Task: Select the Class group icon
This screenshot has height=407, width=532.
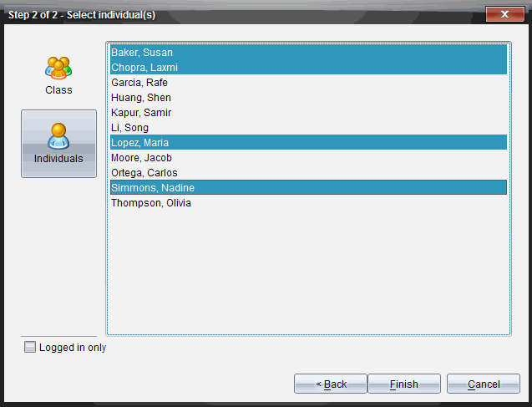Action: pos(58,67)
